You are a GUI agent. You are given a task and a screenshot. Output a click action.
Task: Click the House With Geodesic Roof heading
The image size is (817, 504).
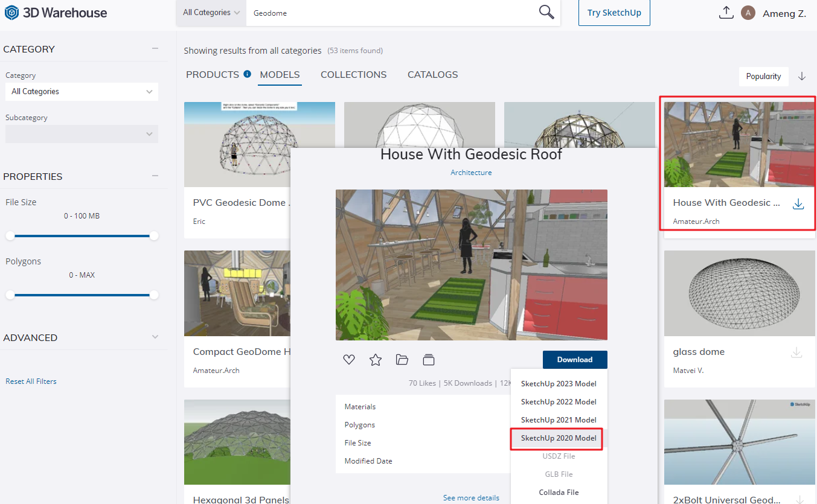coord(471,155)
